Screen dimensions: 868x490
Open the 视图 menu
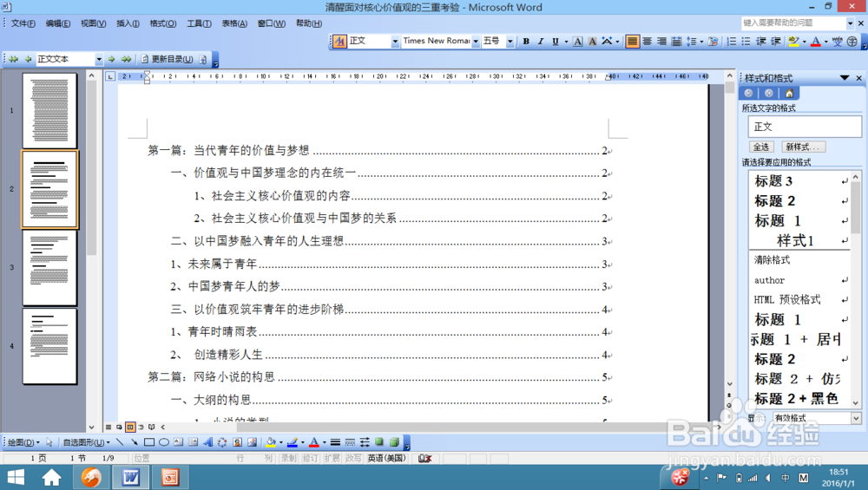point(93,23)
